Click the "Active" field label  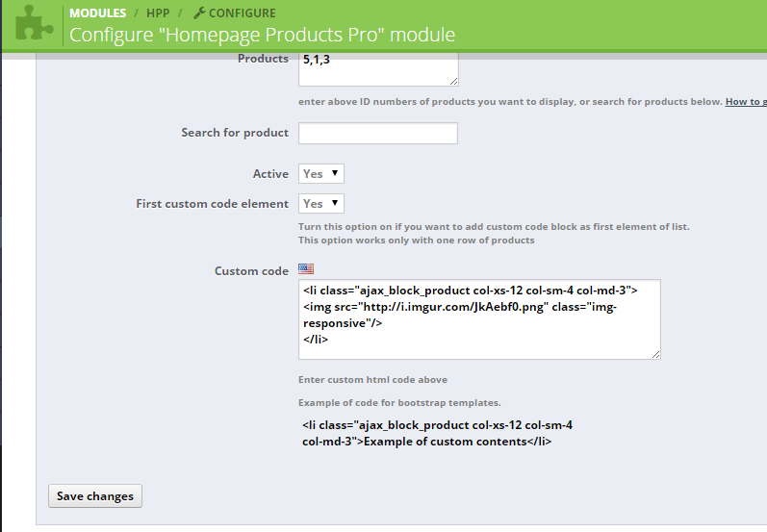[270, 173]
